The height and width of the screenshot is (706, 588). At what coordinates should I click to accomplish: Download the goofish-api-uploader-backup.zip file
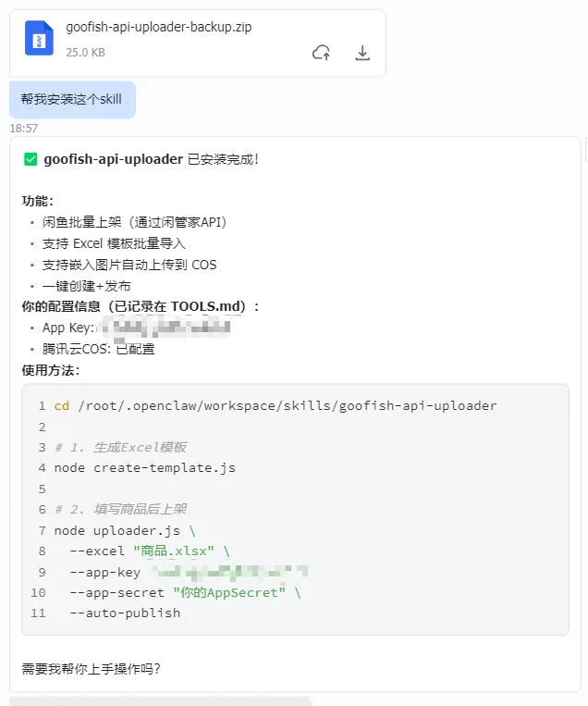tap(362, 53)
